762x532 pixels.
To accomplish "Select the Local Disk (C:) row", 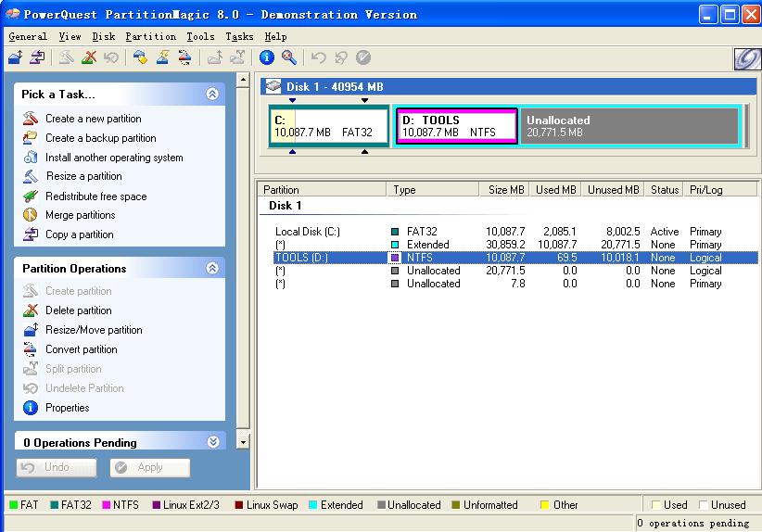I will click(515, 232).
